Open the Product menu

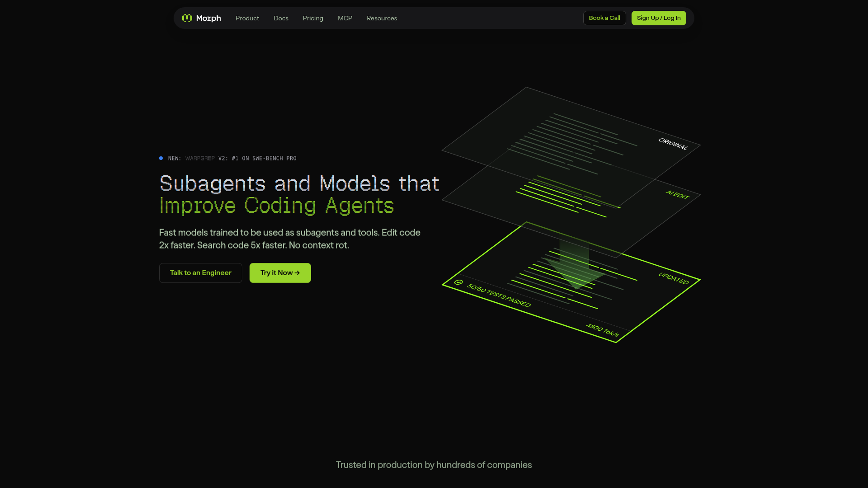(x=247, y=18)
